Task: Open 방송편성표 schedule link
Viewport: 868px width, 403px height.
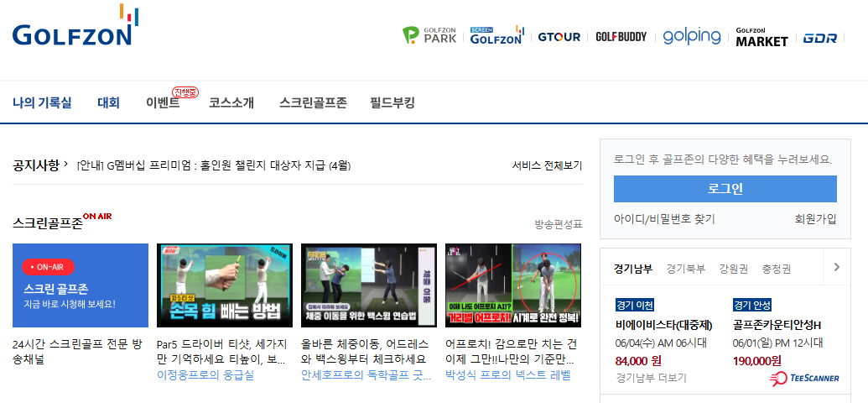Action: point(558,224)
